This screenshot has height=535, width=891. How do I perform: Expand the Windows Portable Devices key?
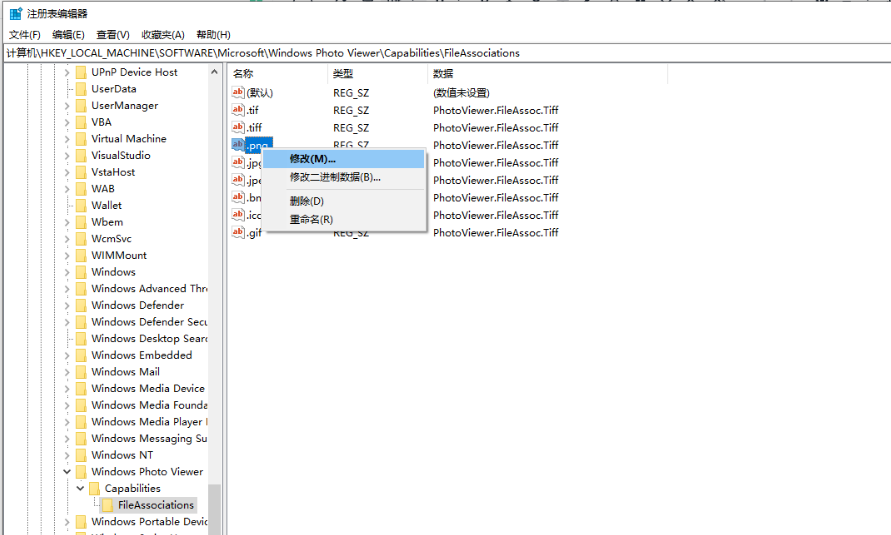click(x=67, y=522)
